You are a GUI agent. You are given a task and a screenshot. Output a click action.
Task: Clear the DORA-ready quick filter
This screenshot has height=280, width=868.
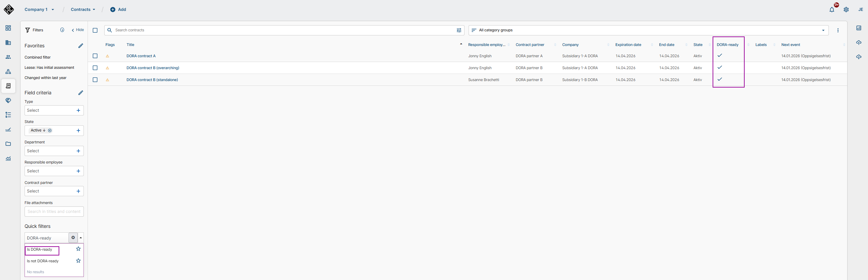pyautogui.click(x=73, y=238)
